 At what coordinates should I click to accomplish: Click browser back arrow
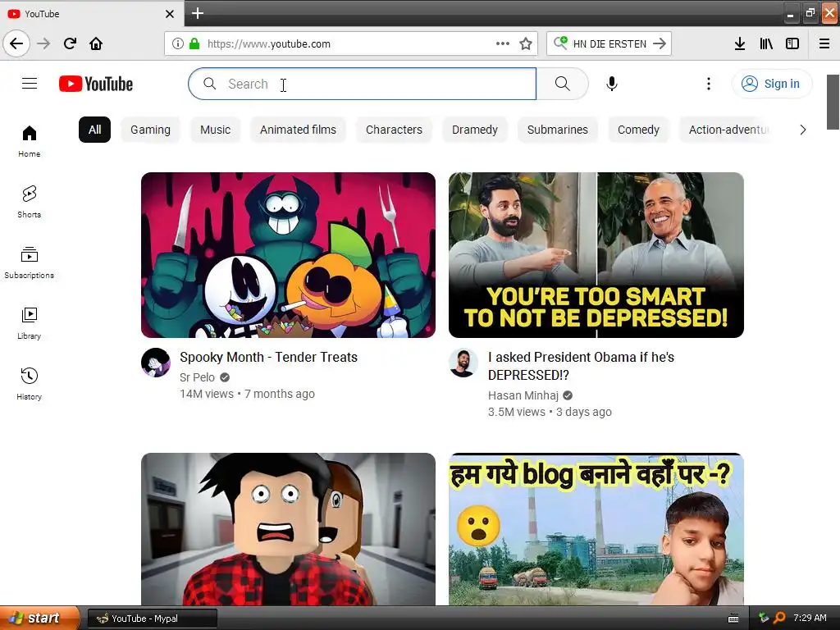click(x=16, y=43)
